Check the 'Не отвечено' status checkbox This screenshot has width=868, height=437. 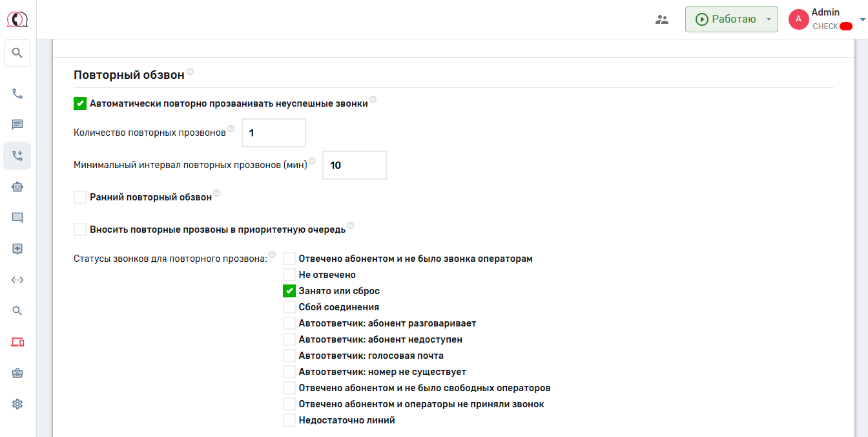click(289, 275)
